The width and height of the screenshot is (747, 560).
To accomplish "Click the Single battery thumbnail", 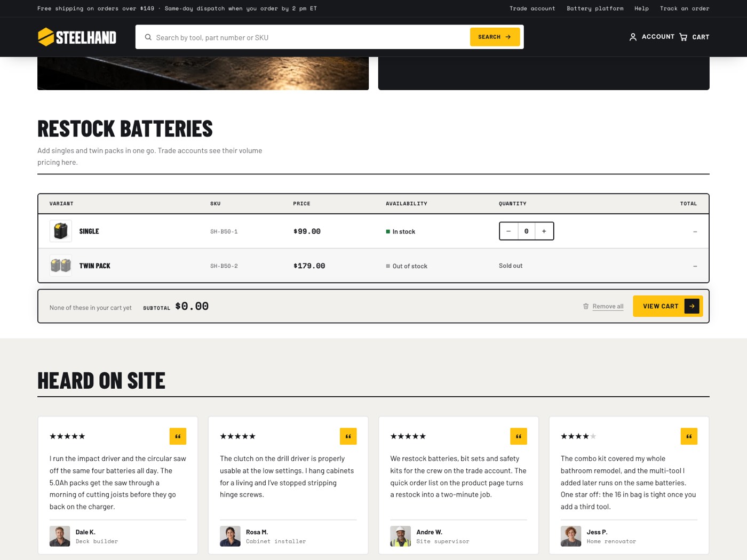I will 61,231.
